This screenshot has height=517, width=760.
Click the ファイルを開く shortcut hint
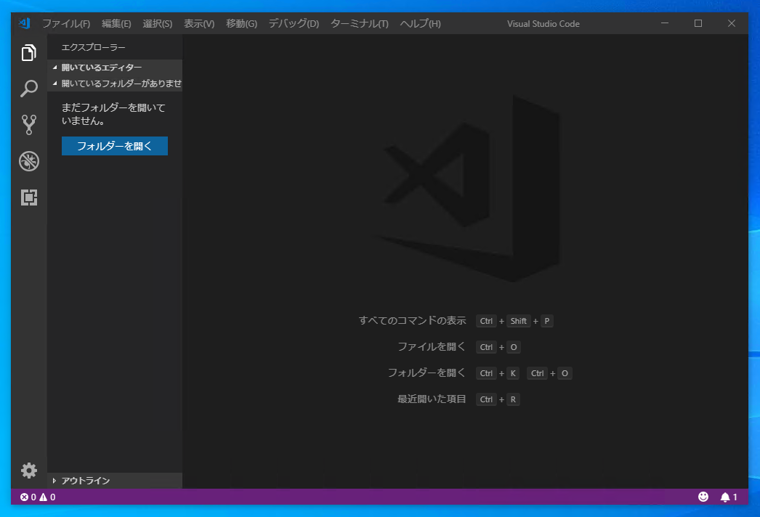pos(431,347)
